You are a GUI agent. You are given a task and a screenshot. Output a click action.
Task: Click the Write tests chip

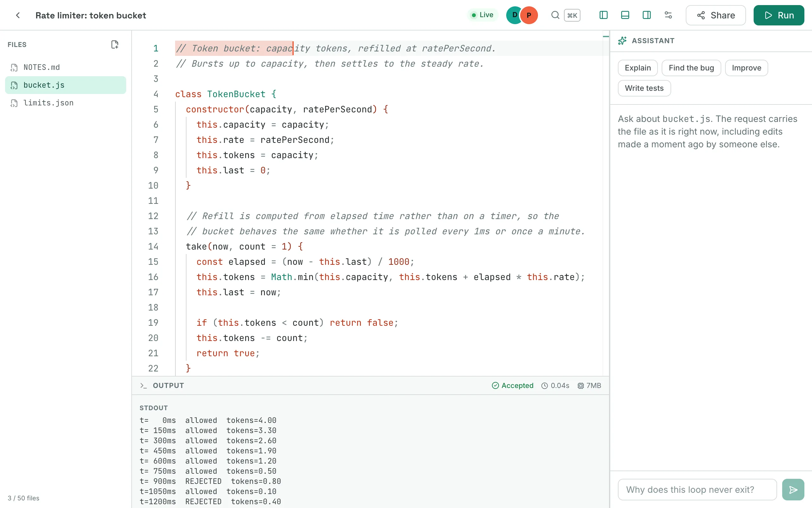tap(644, 88)
